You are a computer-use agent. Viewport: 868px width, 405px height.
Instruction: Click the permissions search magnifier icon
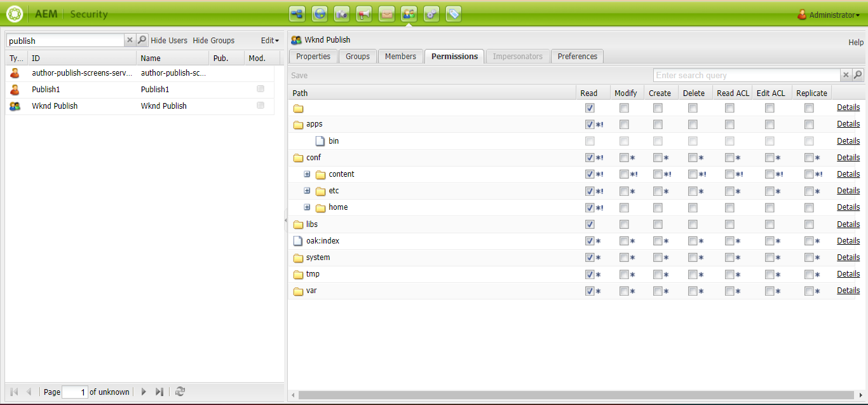(x=858, y=75)
